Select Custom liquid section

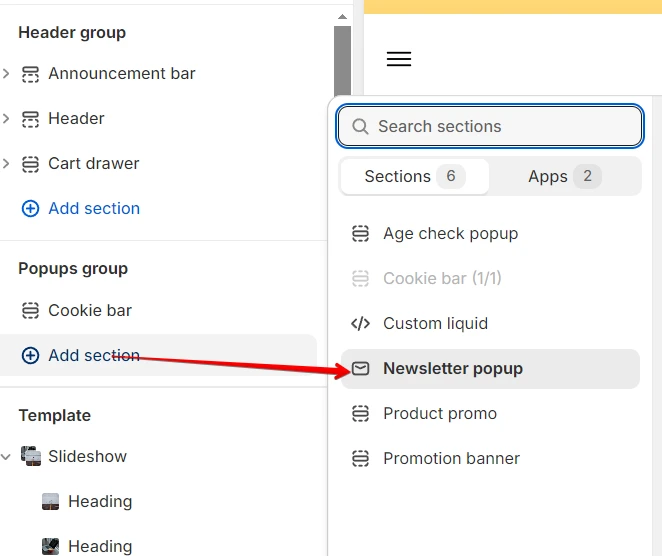coord(490,324)
